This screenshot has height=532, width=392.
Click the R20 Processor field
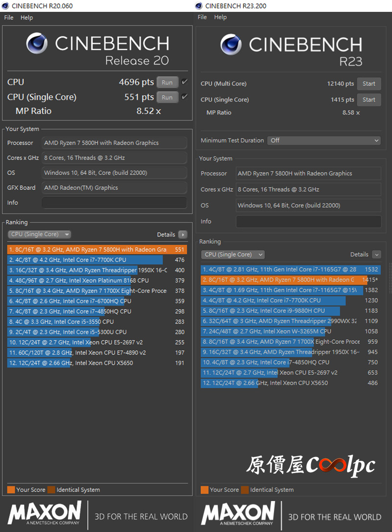tap(114, 143)
